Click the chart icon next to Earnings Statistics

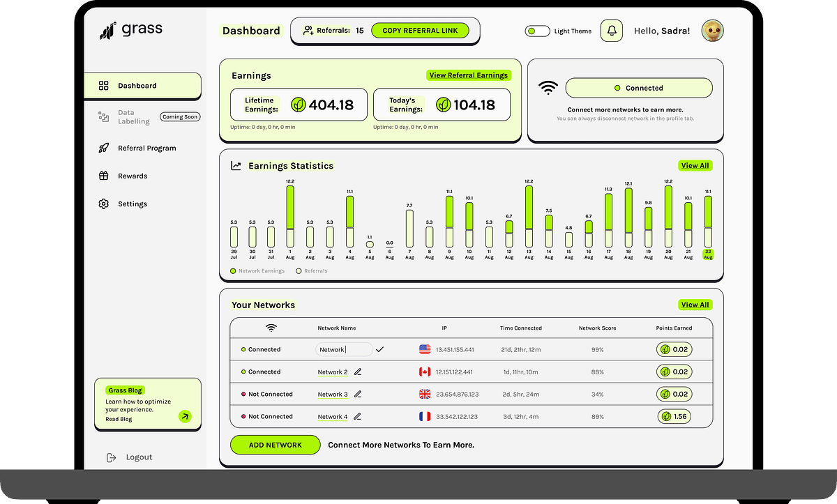tap(235, 165)
